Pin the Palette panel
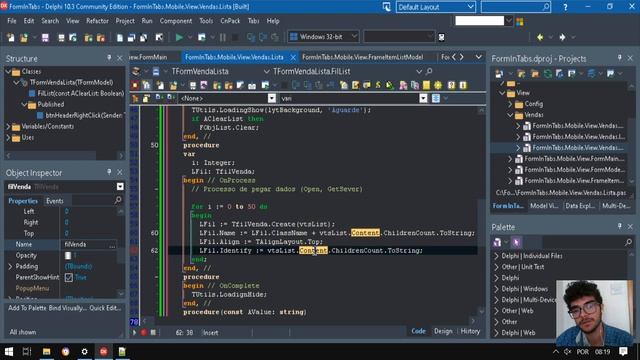This screenshot has width=640, height=360. [620, 226]
